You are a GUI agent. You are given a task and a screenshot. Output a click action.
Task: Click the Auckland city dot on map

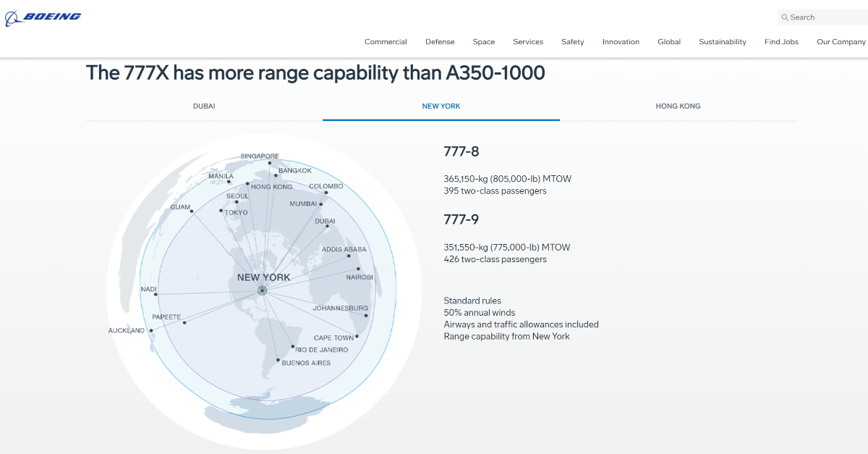(x=151, y=331)
